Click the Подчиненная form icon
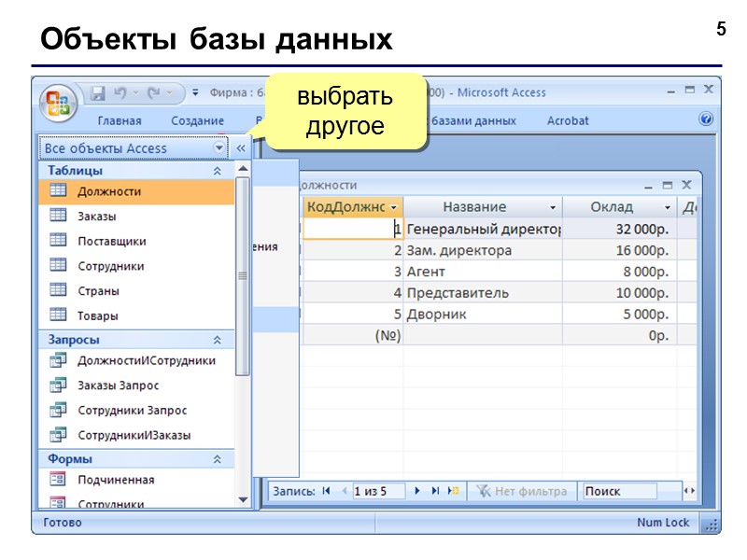Image resolution: width=747 pixels, height=560 pixels. tap(58, 479)
